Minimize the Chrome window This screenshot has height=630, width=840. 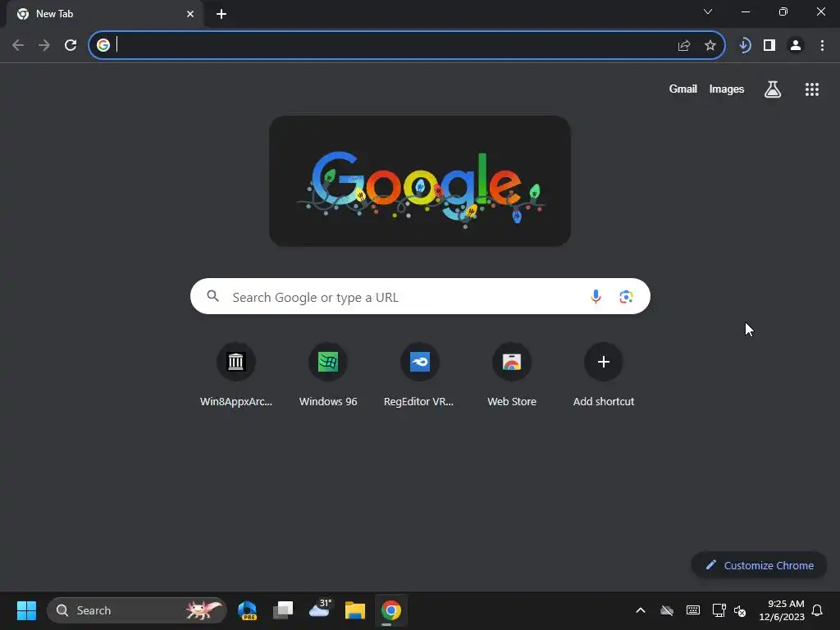pos(745,11)
